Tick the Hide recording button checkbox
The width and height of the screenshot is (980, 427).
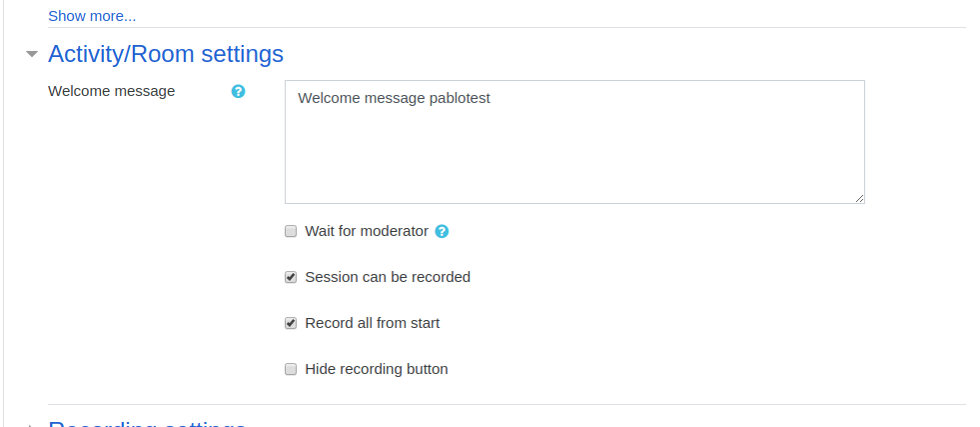point(291,369)
